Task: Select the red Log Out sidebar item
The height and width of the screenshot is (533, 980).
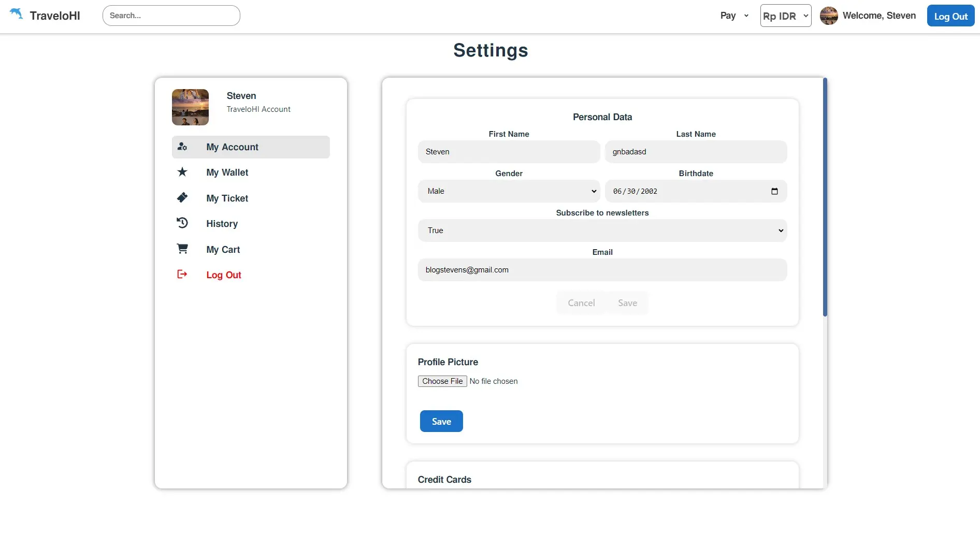Action: pyautogui.click(x=251, y=275)
